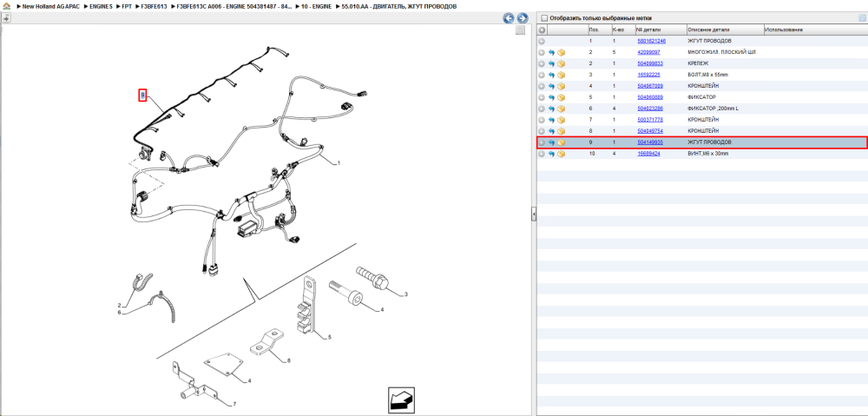Click the pin panel icon below home
This screenshot has width=868, height=416.
click(5, 17)
